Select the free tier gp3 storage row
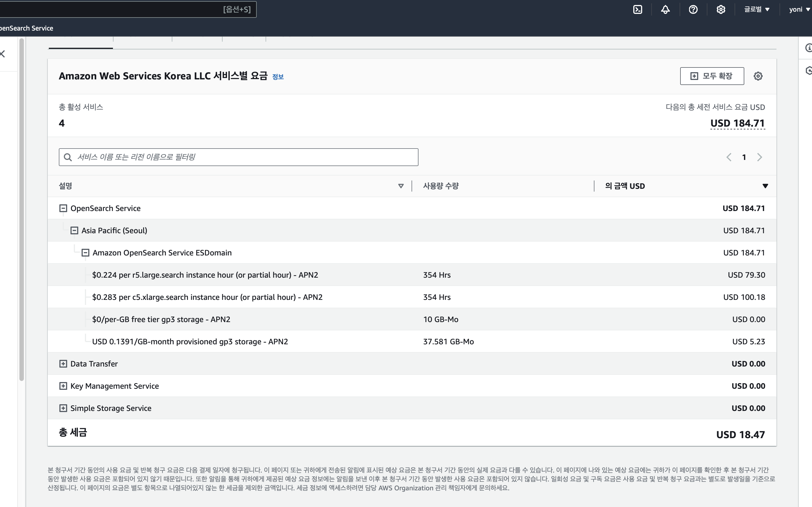The height and width of the screenshot is (507, 812). click(x=412, y=319)
